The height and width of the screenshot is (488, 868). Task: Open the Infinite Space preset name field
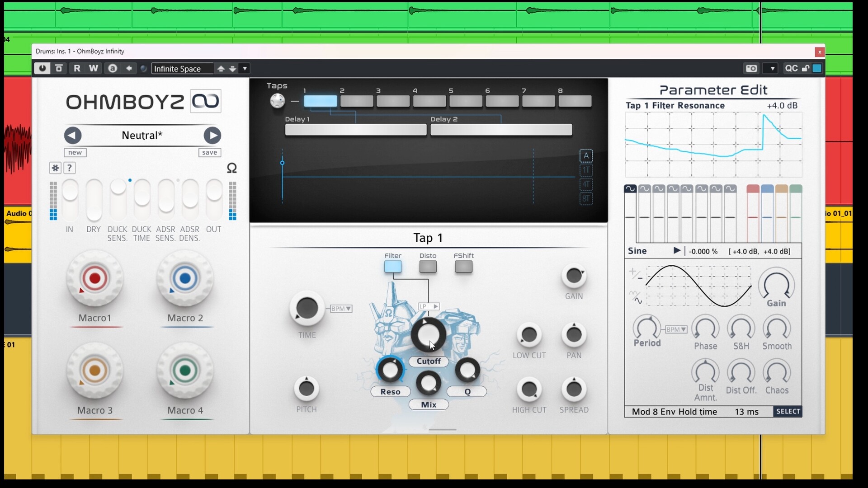[x=182, y=68]
